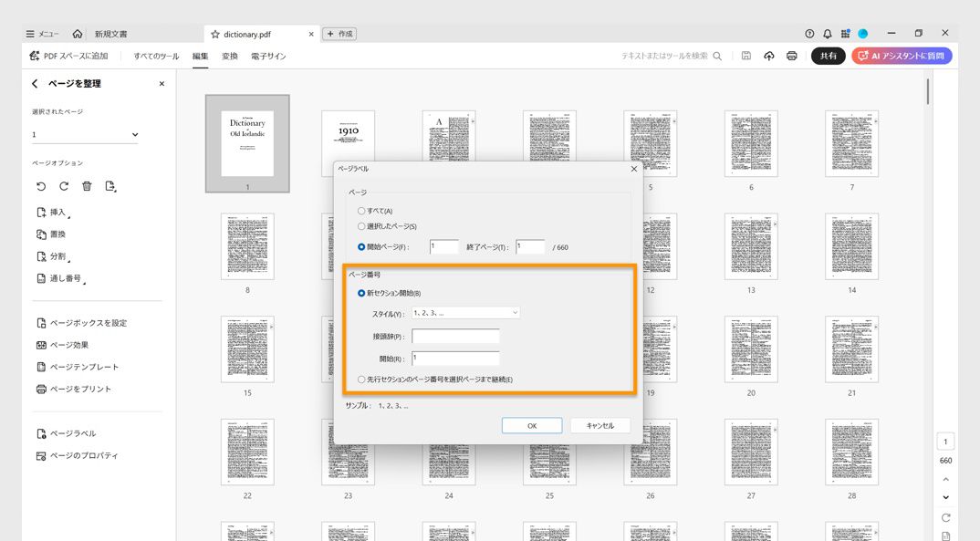This screenshot has width=980, height=541.
Task: Open the notifications bell icon
Action: coord(828,34)
